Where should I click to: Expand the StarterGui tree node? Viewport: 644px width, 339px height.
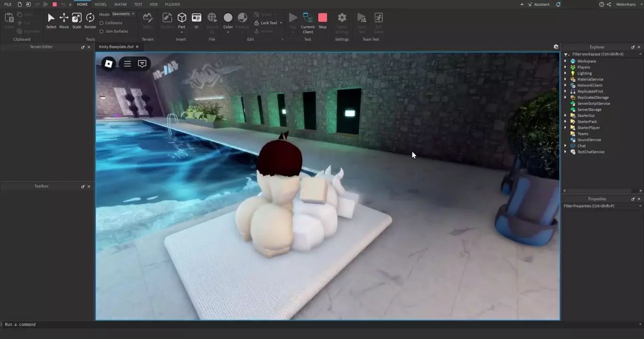click(565, 116)
